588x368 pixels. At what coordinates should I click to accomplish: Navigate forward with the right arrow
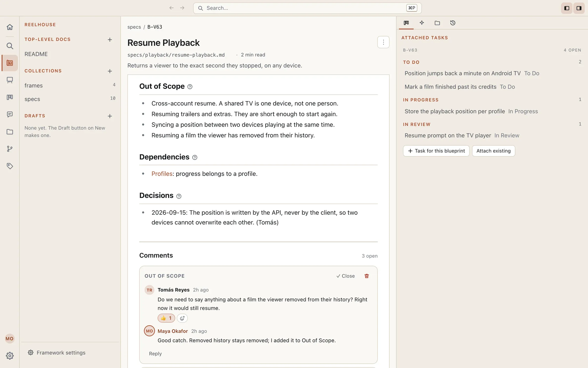(182, 8)
